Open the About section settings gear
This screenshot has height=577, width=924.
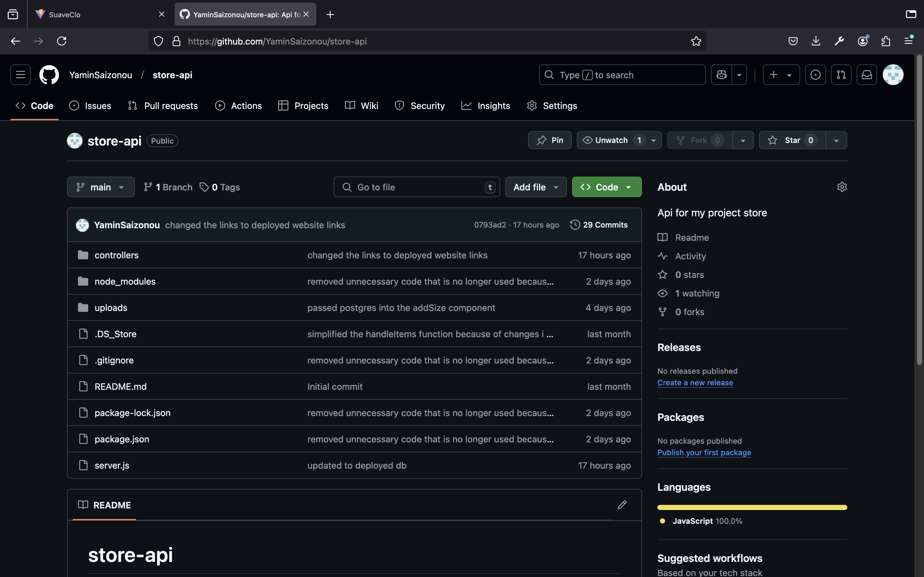click(842, 187)
